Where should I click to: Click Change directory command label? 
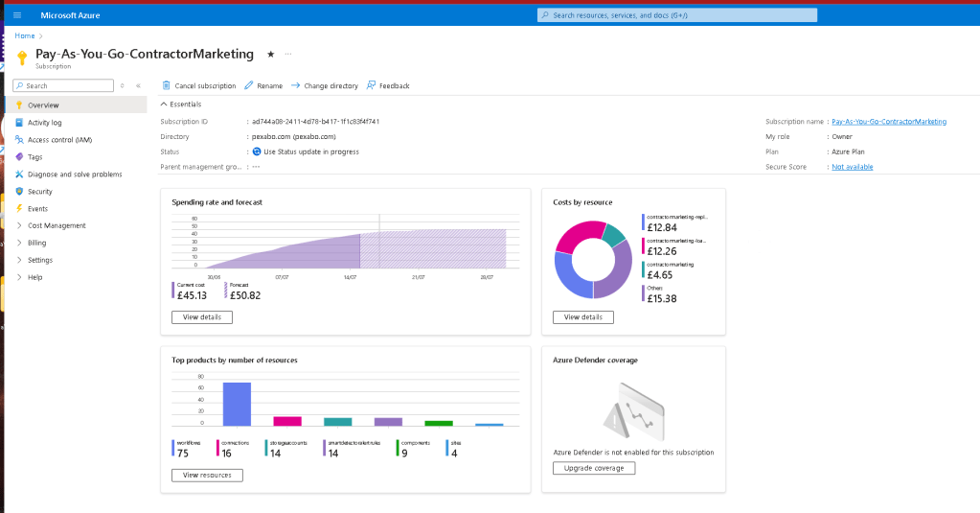[x=331, y=85]
